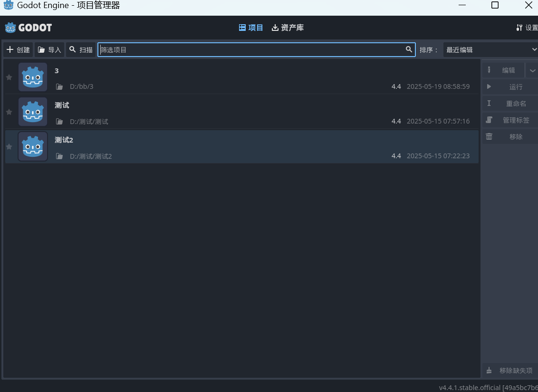538x392 pixels.
Task: Switch to the 项目 tab
Action: 251,28
